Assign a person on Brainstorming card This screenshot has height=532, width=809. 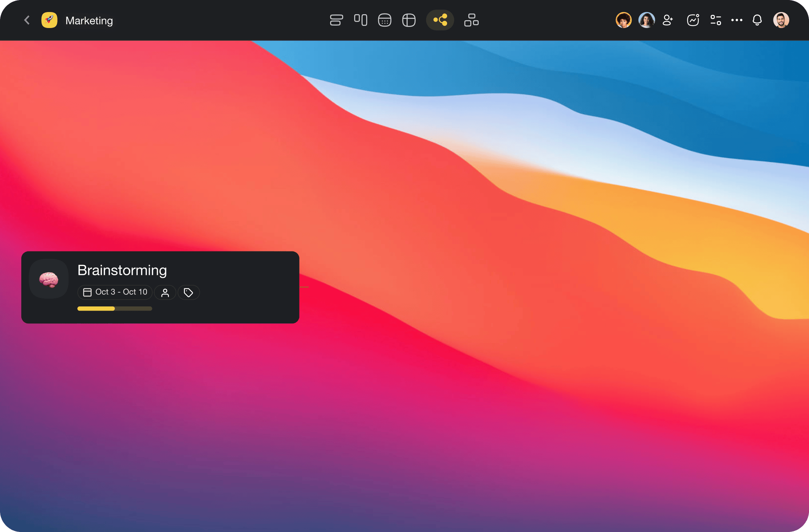coord(165,293)
